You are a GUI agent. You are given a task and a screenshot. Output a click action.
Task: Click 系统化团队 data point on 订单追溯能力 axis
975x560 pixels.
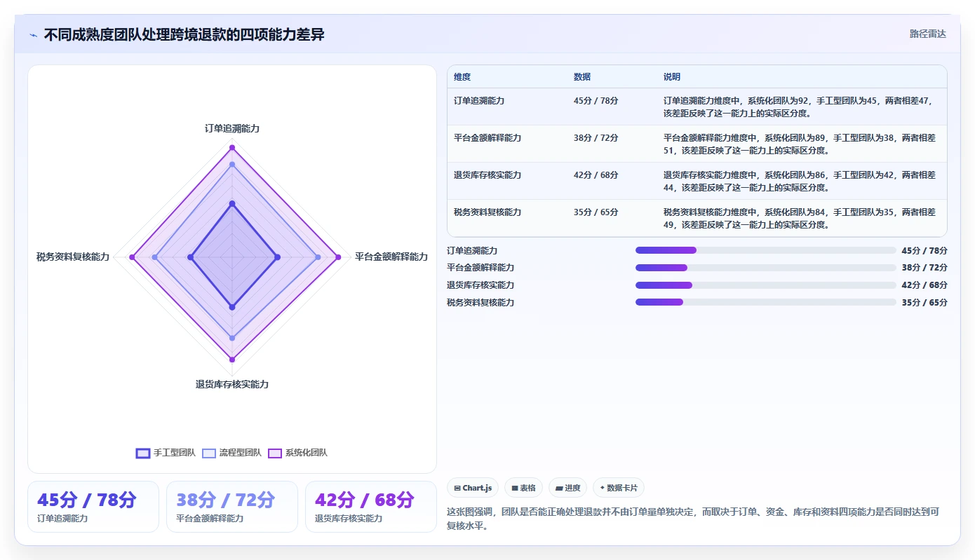click(x=232, y=147)
